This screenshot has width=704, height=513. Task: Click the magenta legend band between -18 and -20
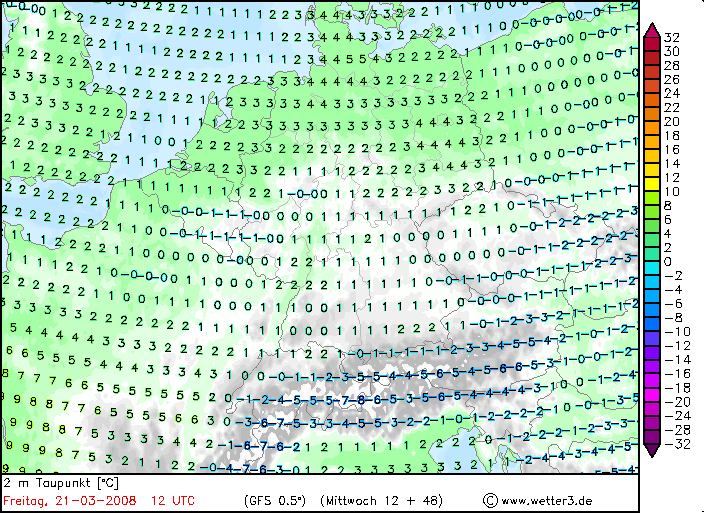652,395
